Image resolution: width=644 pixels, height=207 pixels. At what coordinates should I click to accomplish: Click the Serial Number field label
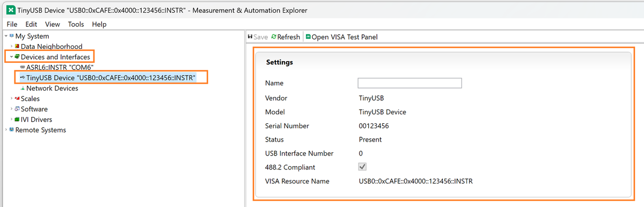(287, 126)
